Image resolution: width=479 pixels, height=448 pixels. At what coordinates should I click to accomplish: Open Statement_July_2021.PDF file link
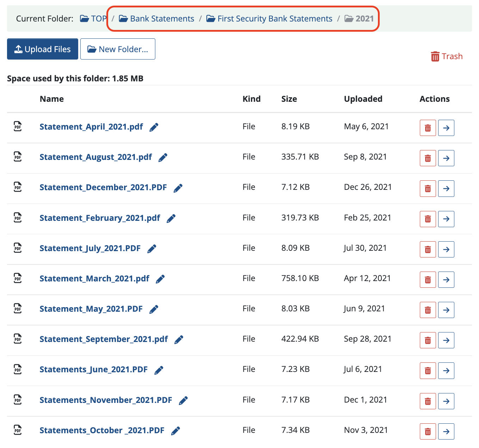tap(90, 248)
